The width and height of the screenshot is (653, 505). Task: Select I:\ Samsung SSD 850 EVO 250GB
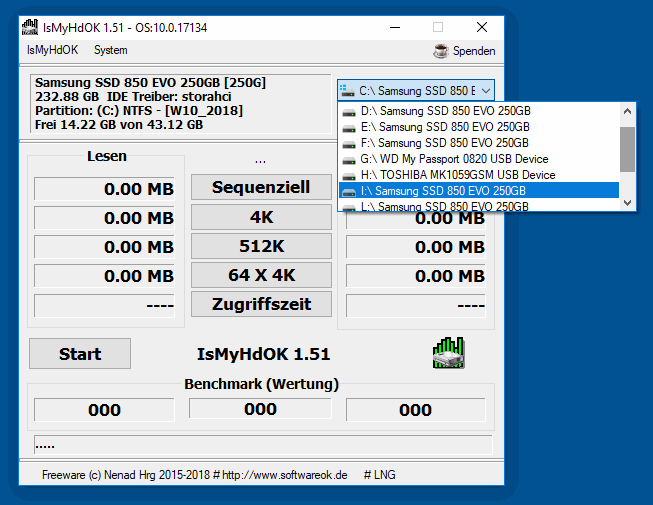point(479,190)
